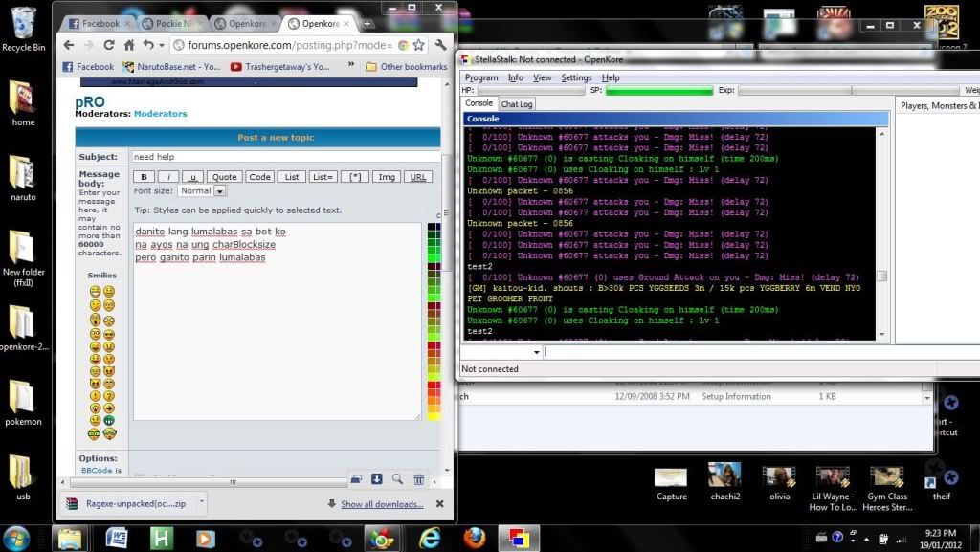Insert [*] list item tag
980x552 pixels.
pyautogui.click(x=355, y=177)
